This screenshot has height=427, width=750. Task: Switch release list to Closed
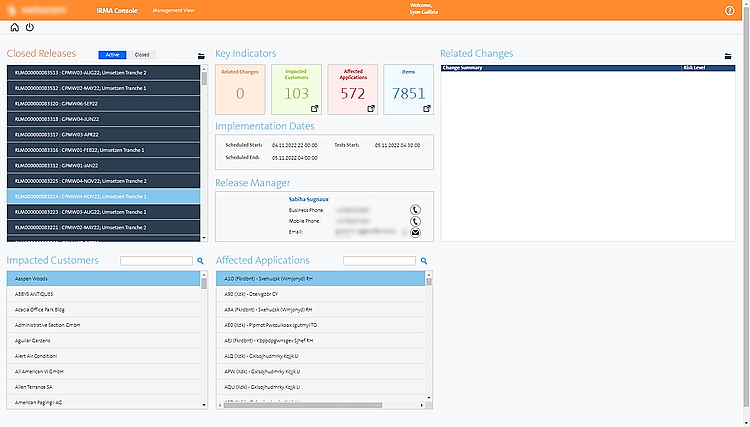coord(142,55)
